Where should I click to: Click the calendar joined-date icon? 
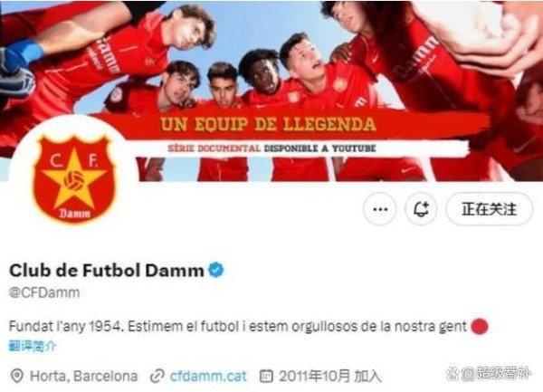pyautogui.click(x=266, y=376)
